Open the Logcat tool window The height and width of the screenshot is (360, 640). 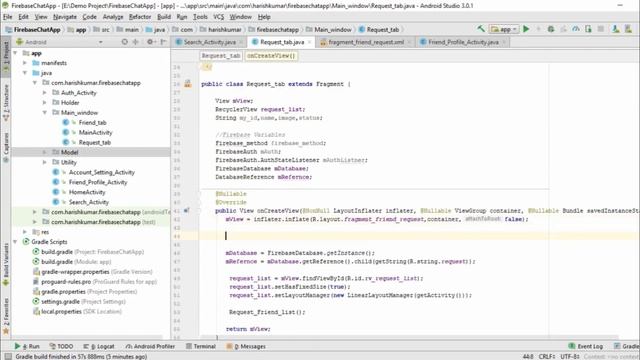[99, 346]
